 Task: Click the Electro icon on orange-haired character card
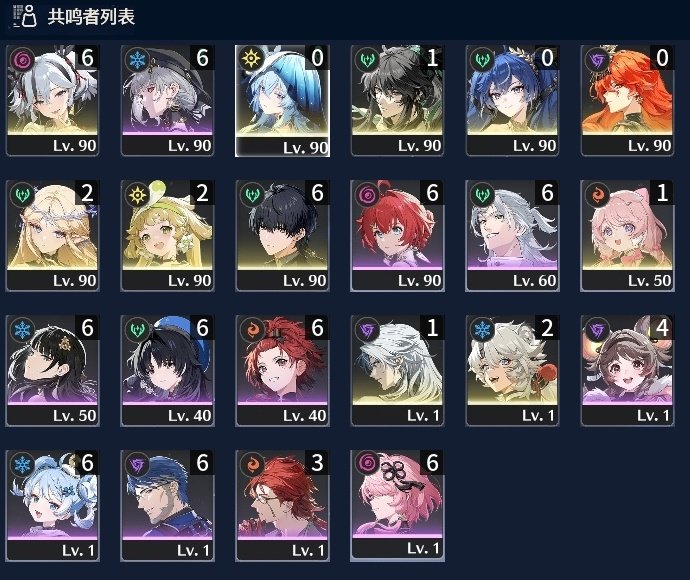click(x=597, y=59)
